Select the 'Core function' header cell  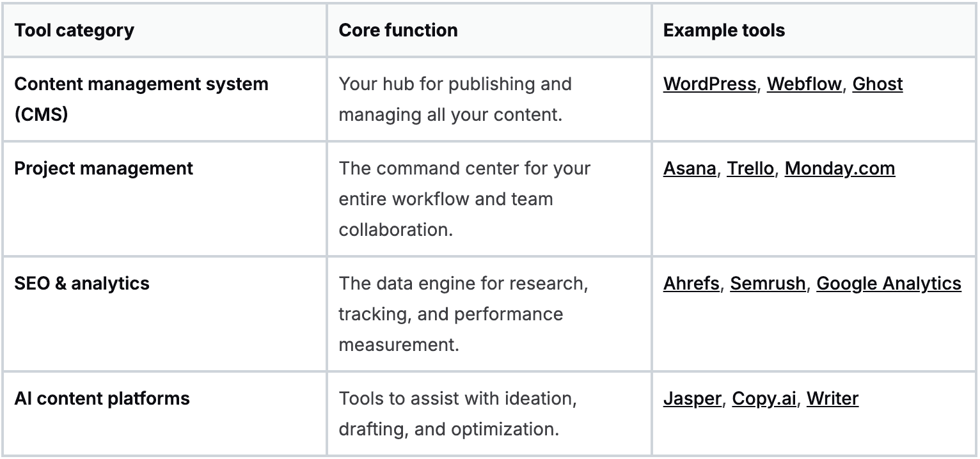(x=398, y=31)
